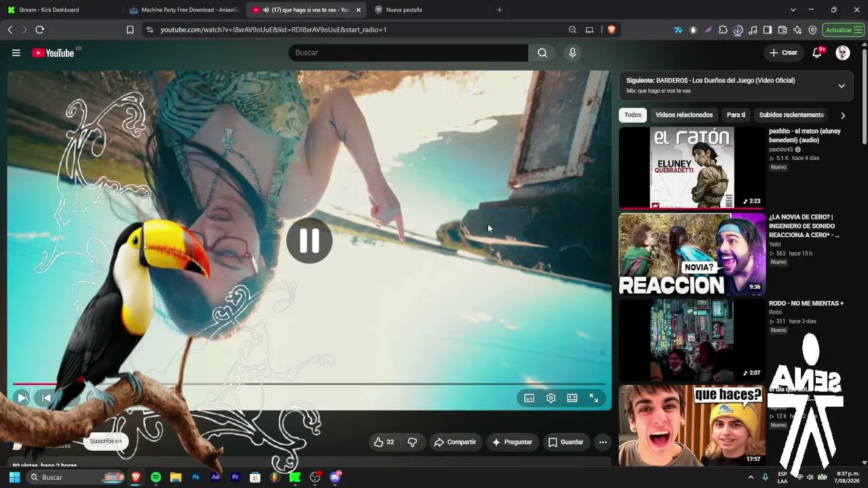Launch Photoshop from the taskbar
Screen dimensions: 868x488
coord(196,477)
